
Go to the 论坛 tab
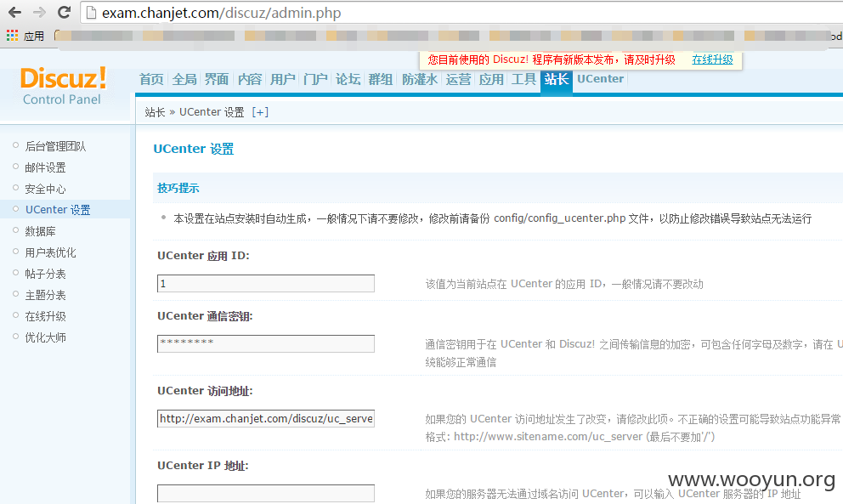(348, 80)
